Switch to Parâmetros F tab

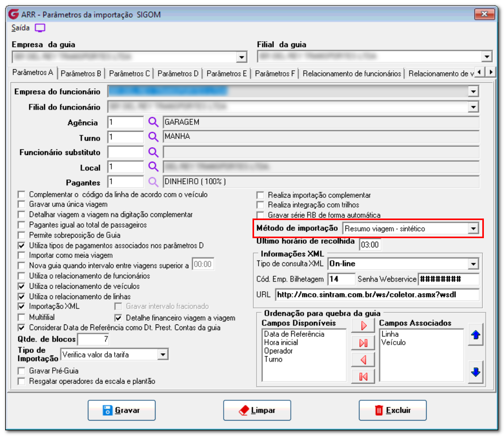275,74
